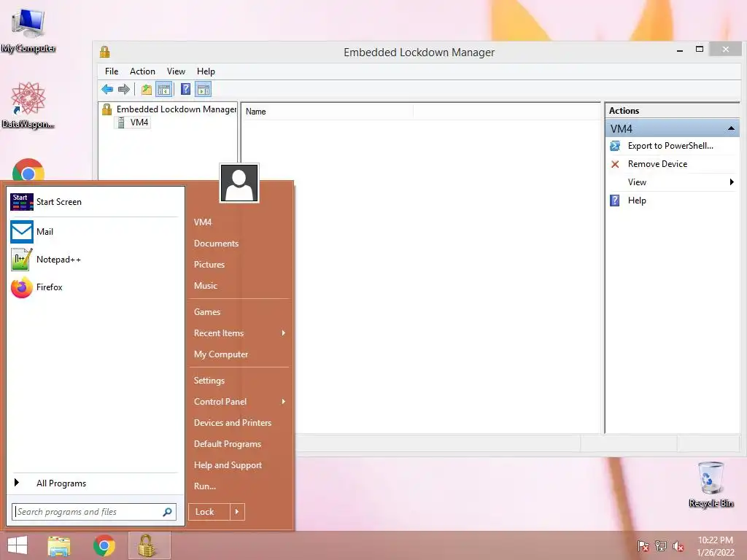Toggle the show/hide action pane toolbar icon
This screenshot has width=747, height=560.
coord(204,89)
